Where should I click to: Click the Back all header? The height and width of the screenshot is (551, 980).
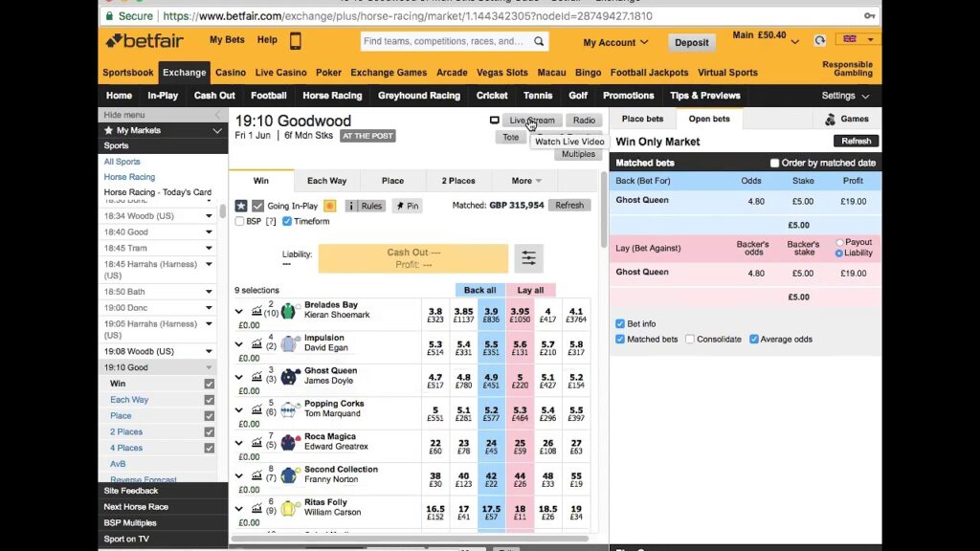[480, 290]
